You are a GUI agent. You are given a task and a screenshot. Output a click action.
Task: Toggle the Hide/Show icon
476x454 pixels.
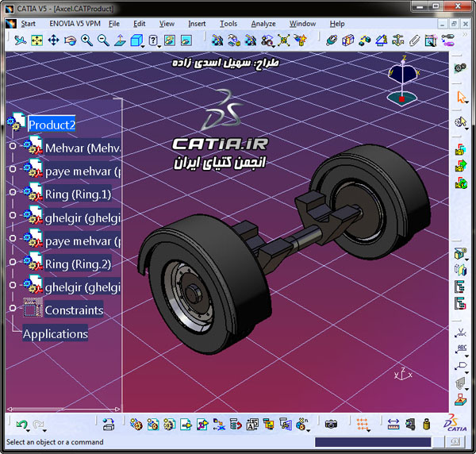pos(170,40)
